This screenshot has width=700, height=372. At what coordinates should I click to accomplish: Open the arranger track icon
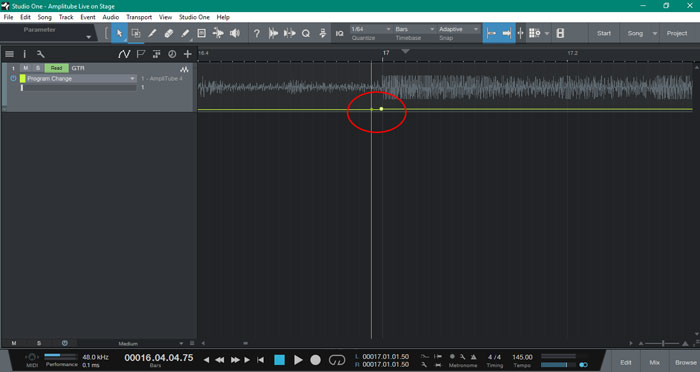pyautogui.click(x=156, y=54)
